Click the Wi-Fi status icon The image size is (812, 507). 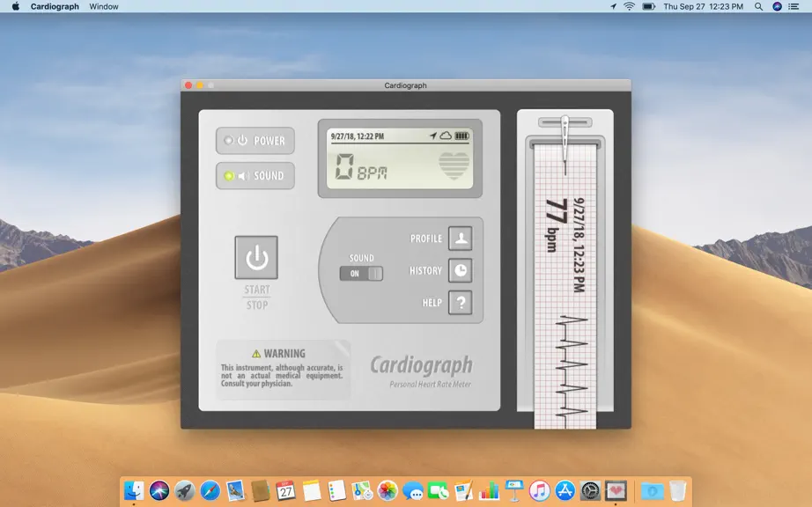(629, 6)
